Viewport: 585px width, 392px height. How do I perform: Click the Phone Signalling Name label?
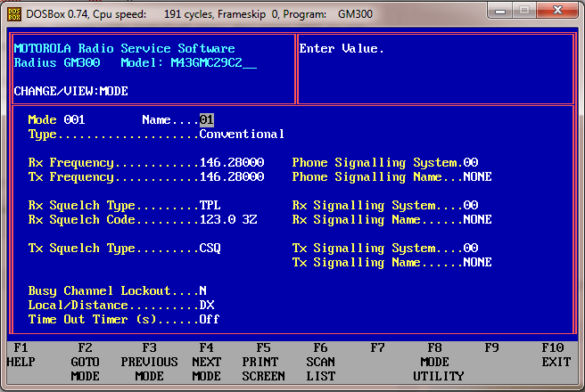pyautogui.click(x=367, y=177)
